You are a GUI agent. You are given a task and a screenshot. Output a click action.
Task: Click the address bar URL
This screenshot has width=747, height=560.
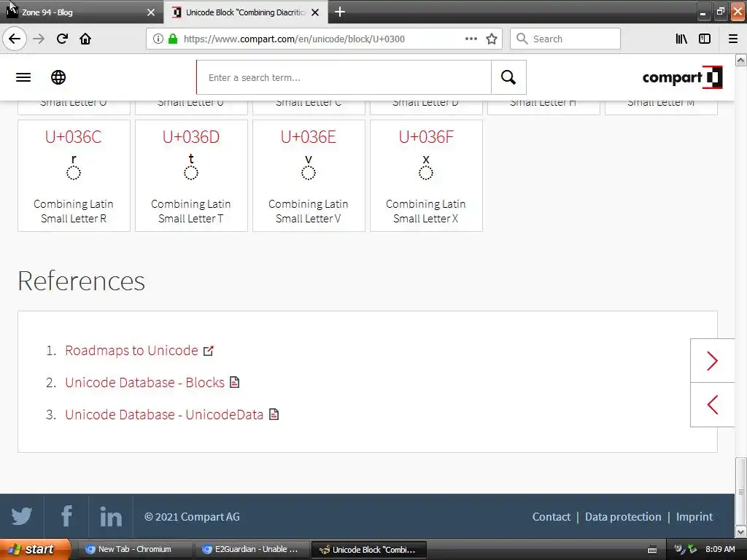294,39
